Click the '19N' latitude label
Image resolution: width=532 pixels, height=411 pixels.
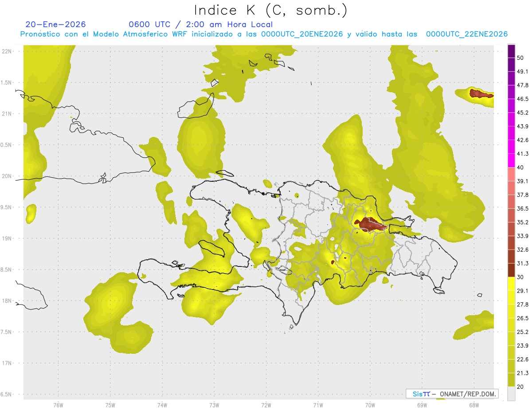click(7, 238)
